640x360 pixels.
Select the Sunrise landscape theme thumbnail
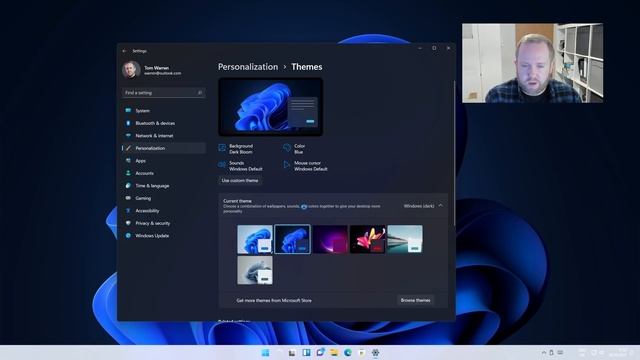click(405, 239)
